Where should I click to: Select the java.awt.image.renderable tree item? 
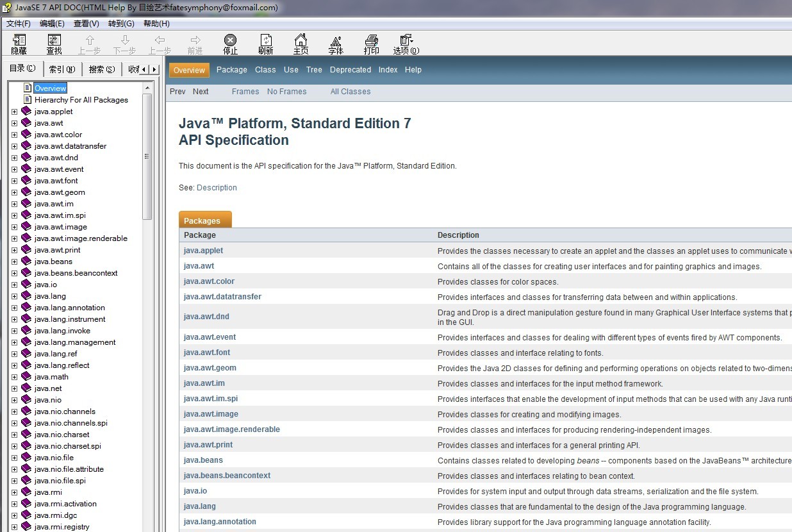click(81, 238)
